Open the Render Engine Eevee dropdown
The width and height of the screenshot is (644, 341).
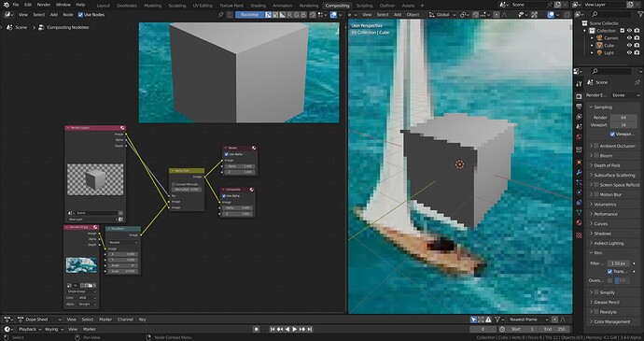point(625,95)
